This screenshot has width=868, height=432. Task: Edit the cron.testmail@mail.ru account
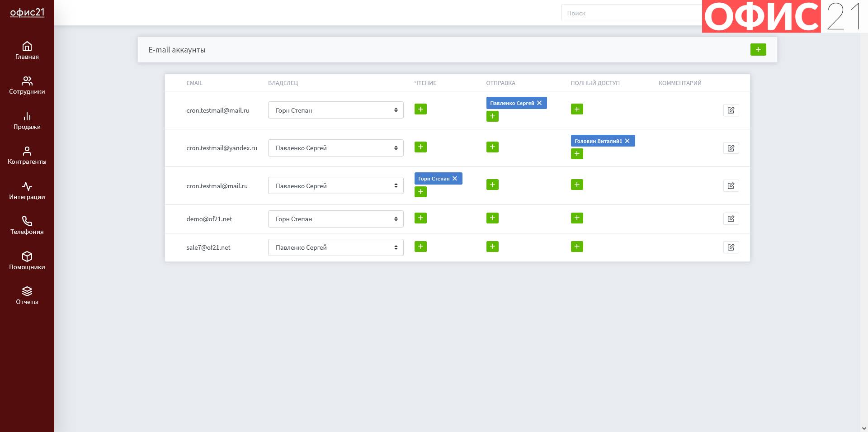(x=731, y=110)
